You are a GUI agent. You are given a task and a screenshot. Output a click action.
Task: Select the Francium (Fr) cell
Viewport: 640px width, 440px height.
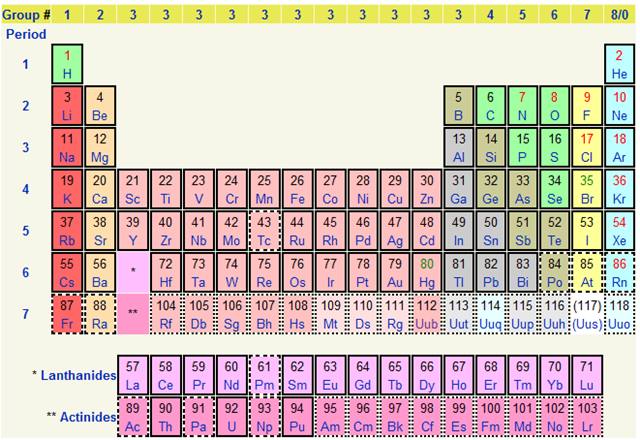[67, 314]
